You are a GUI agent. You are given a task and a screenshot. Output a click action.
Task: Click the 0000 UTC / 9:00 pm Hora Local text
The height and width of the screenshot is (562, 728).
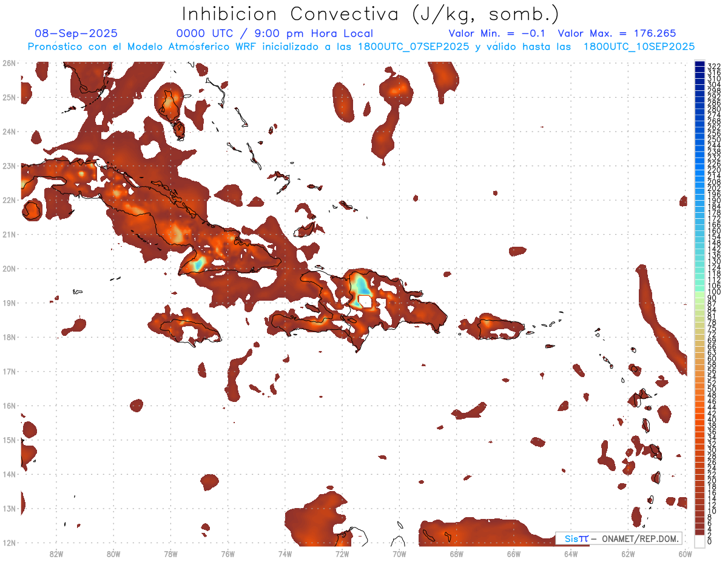pyautogui.click(x=274, y=34)
